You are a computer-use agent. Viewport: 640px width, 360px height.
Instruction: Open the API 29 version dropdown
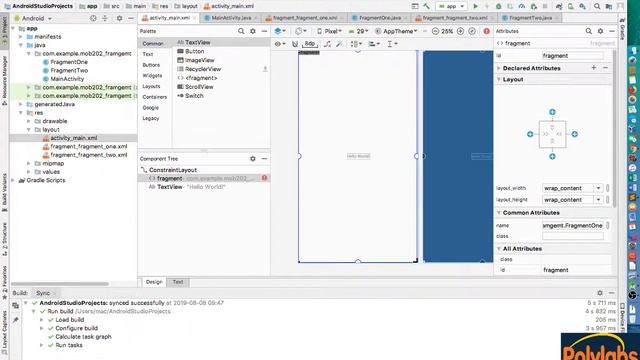358,31
